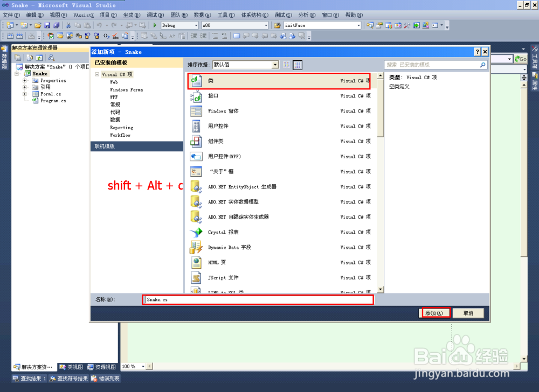
Task: Expand the 引用 references node
Action: coord(25,87)
